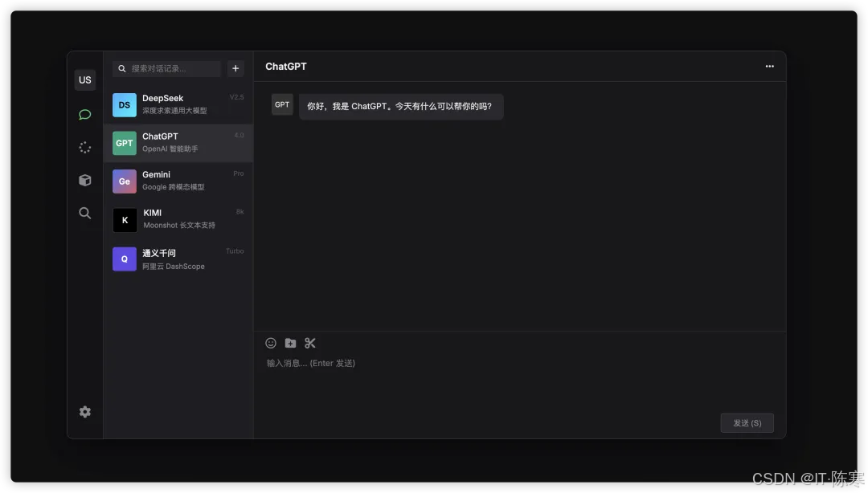Click the Ge Gemini avatar
868x493 pixels.
(x=125, y=181)
